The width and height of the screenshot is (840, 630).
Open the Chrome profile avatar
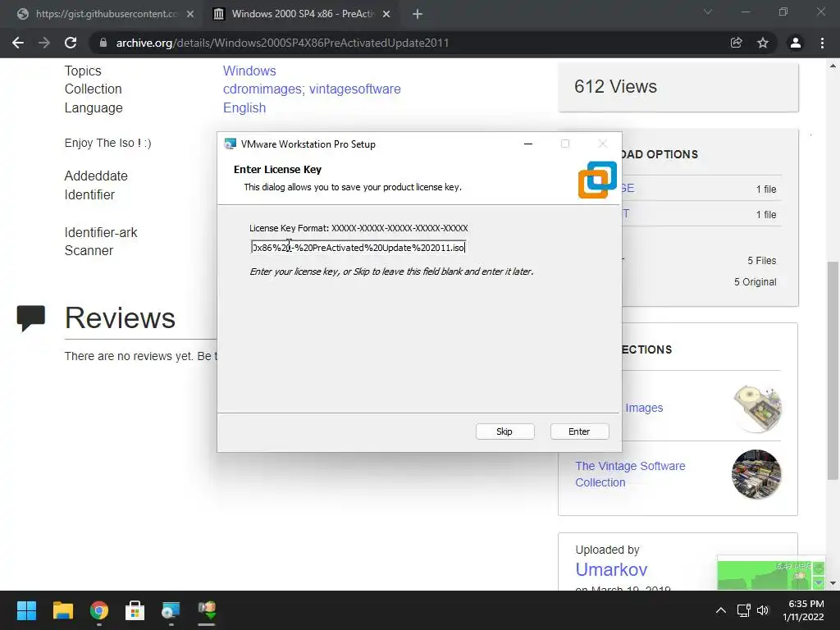tap(796, 43)
